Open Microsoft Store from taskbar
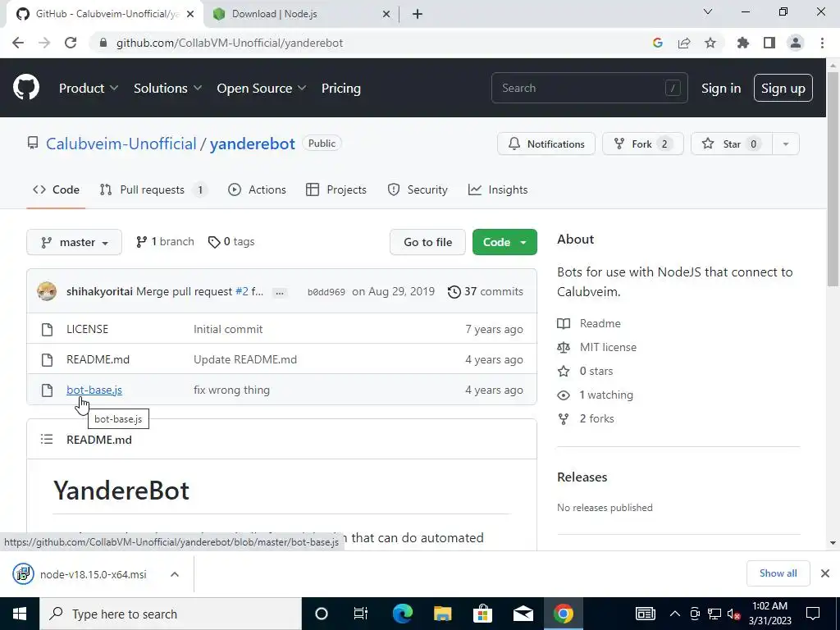 coord(482,614)
